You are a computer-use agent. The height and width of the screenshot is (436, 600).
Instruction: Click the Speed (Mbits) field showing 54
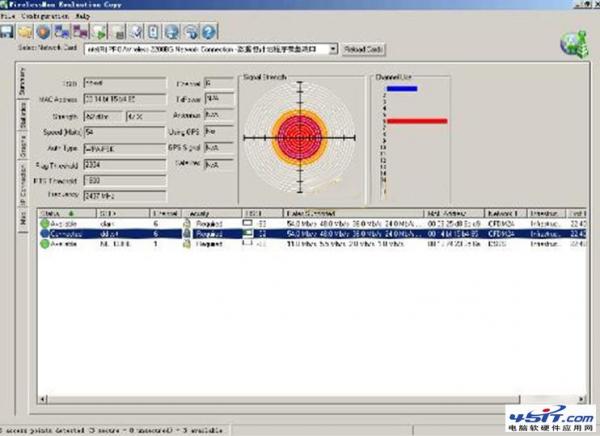[125, 132]
